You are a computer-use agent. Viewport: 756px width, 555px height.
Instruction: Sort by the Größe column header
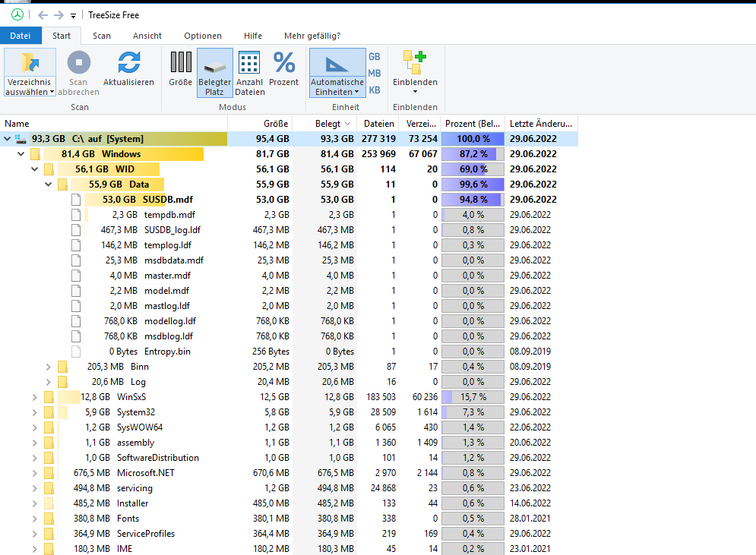point(260,123)
